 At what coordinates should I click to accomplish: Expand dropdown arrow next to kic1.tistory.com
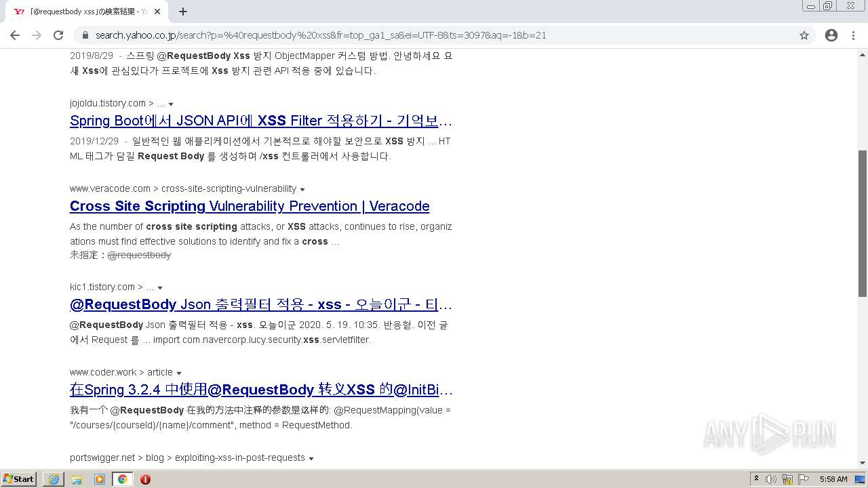(x=160, y=288)
